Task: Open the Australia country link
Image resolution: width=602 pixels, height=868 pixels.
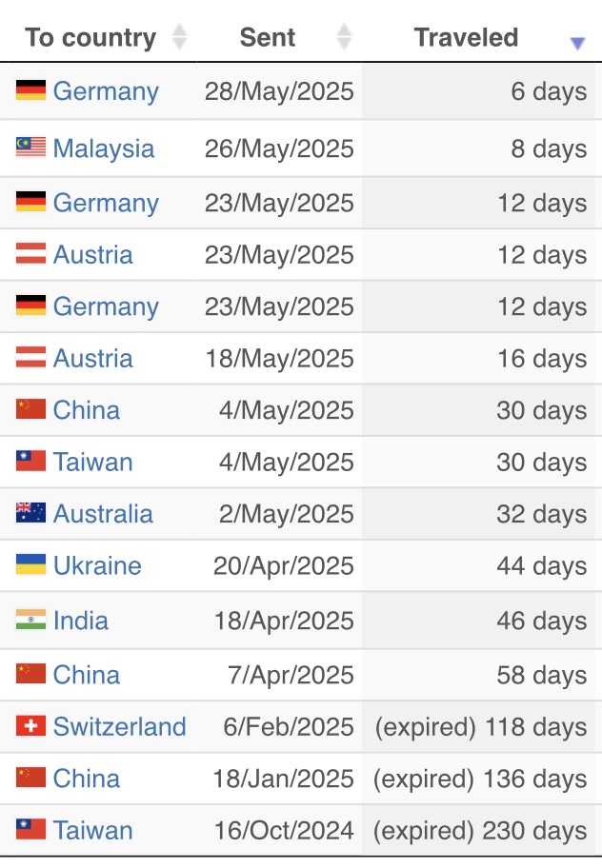Action: point(103,514)
